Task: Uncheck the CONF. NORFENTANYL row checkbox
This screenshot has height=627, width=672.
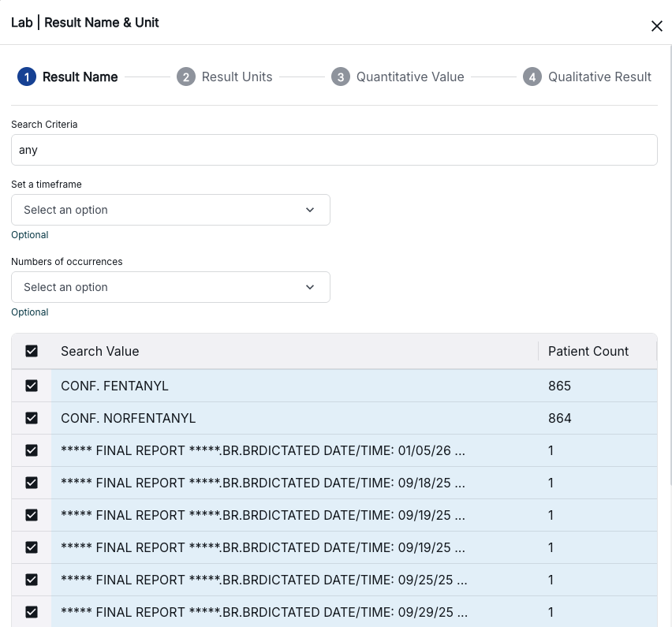Action: 32,418
